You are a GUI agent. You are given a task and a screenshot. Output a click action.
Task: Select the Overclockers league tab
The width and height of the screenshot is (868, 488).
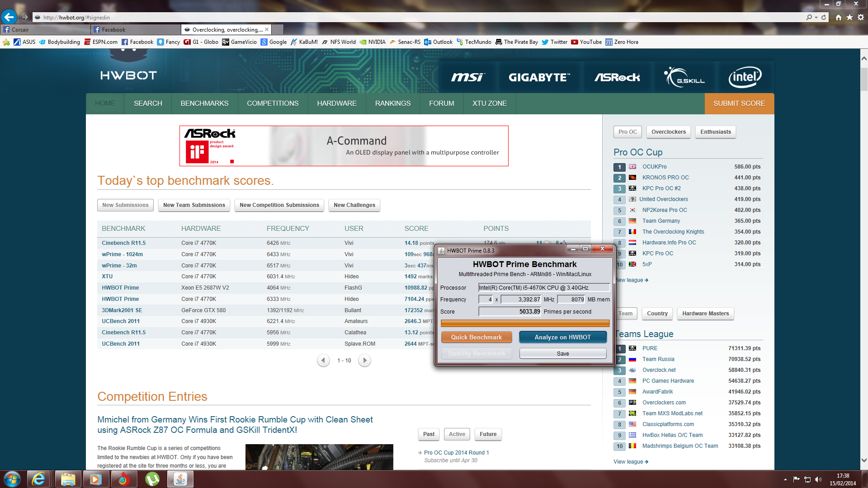[x=669, y=132]
